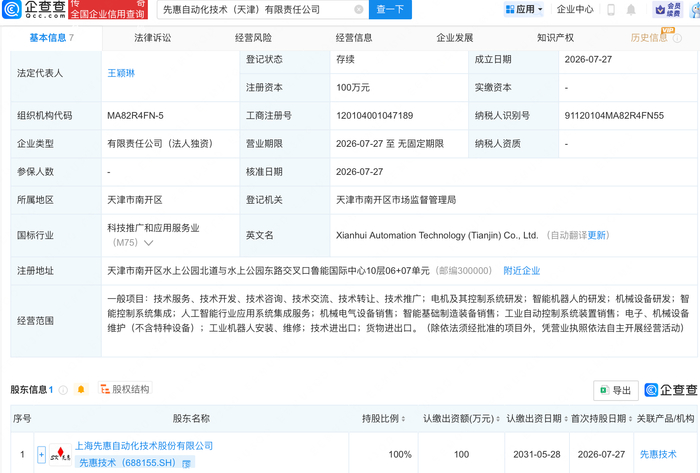
Task: Click the info icon beside 股东信息
Action: 63,390
